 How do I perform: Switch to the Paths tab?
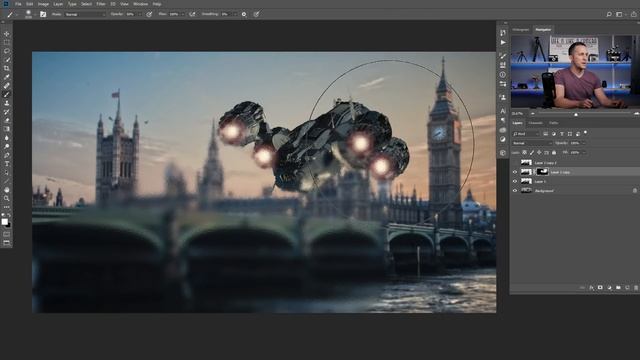(x=553, y=123)
